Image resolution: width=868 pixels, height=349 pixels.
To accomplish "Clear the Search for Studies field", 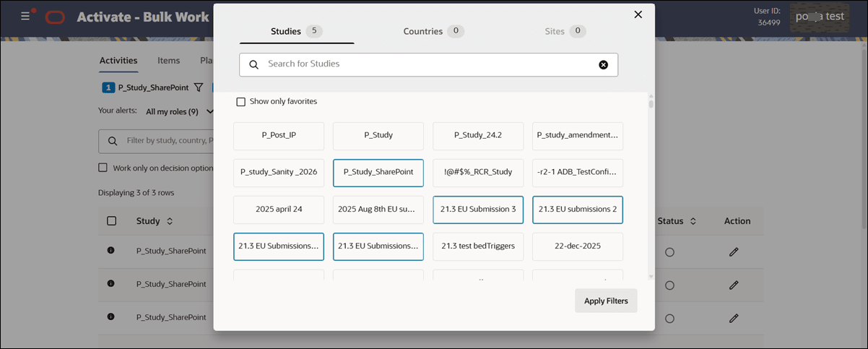I will tap(604, 64).
